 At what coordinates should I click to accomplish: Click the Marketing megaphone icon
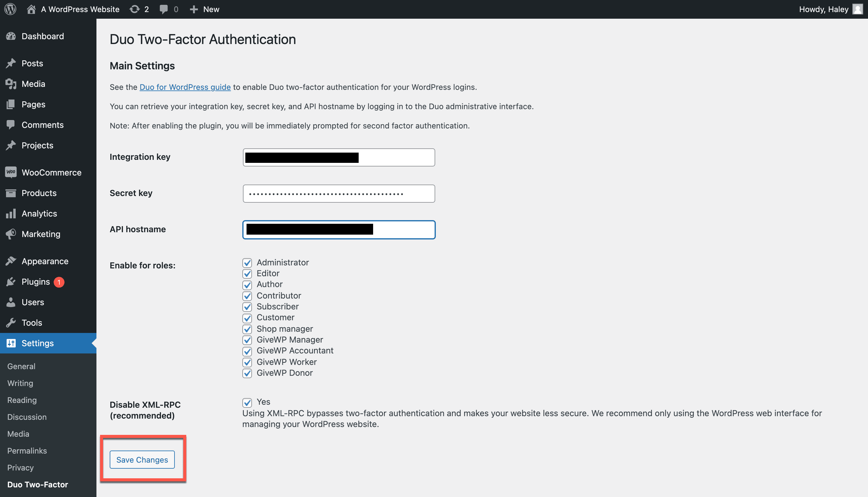pyautogui.click(x=11, y=234)
